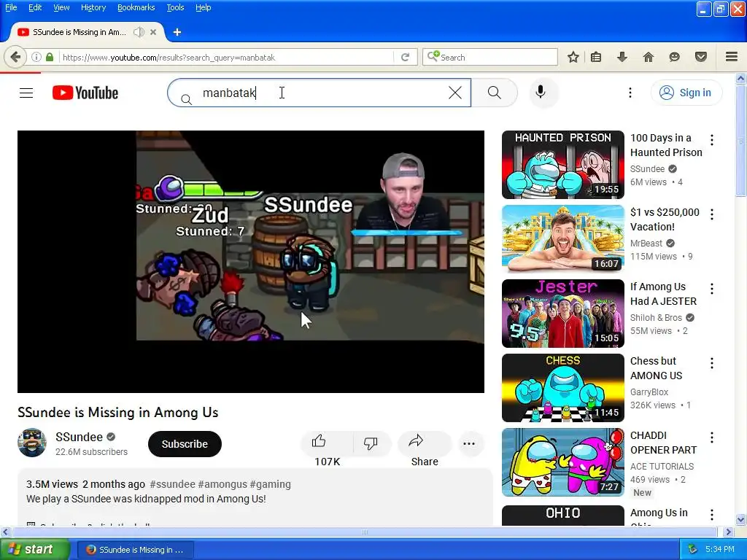Open a new tab with plus button

177,32
